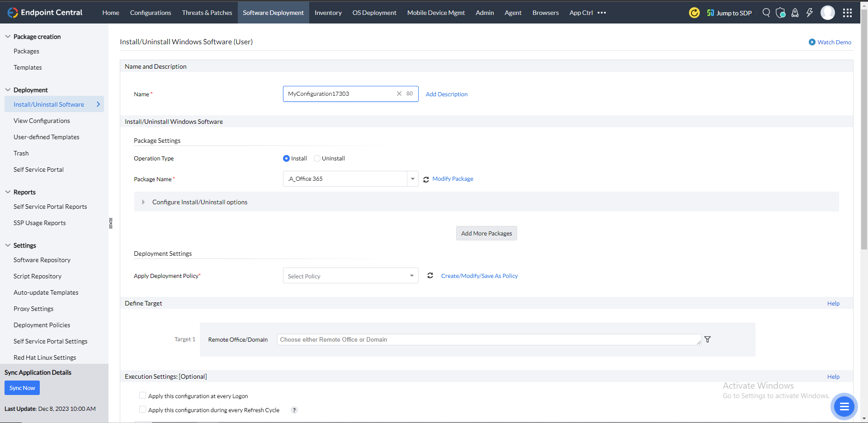Open the rocket announcements icon

[x=795, y=13]
